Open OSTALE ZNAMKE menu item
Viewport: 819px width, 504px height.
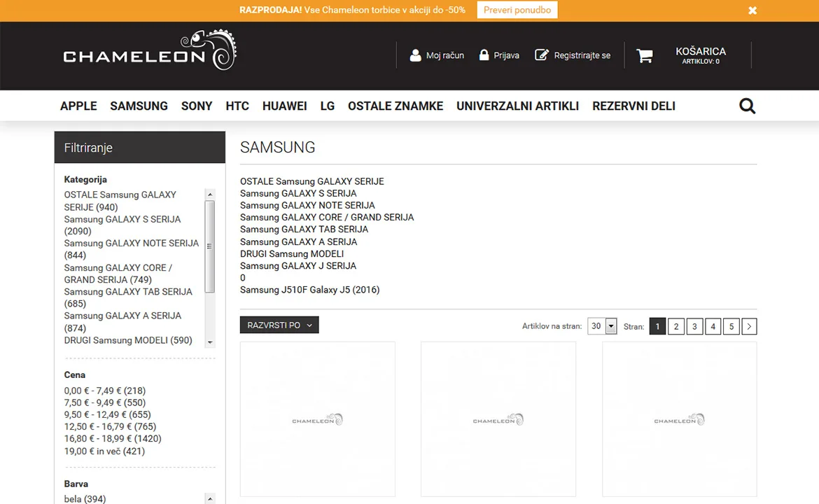[x=395, y=106]
